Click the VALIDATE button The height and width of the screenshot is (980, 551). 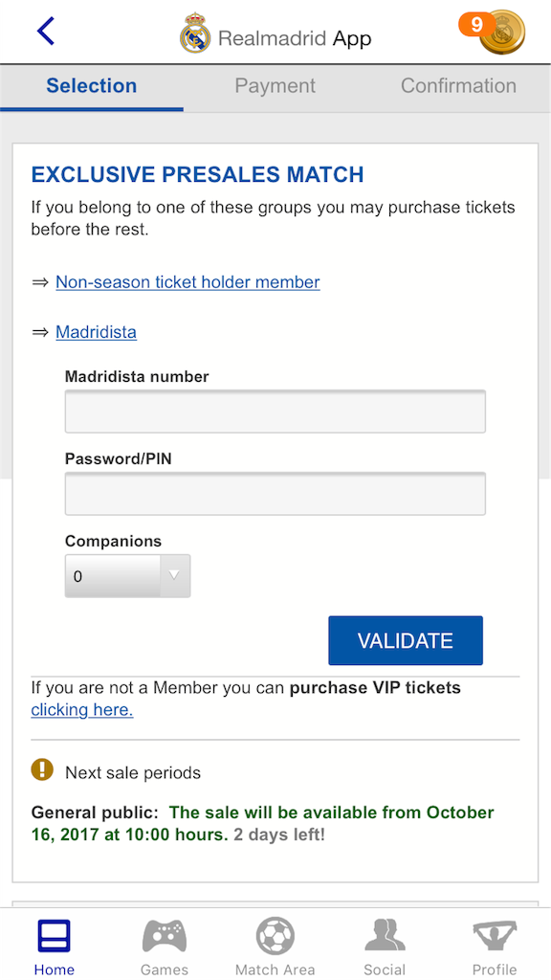click(x=406, y=640)
